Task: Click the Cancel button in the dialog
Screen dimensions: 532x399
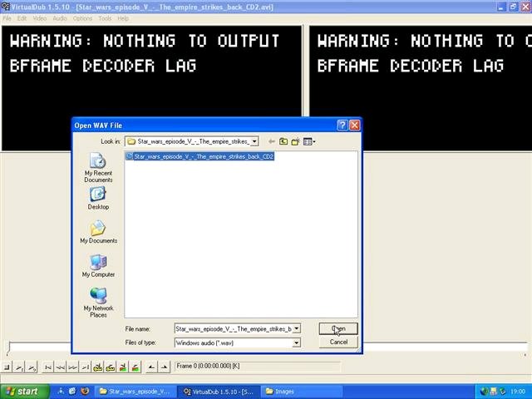Action: click(x=338, y=342)
